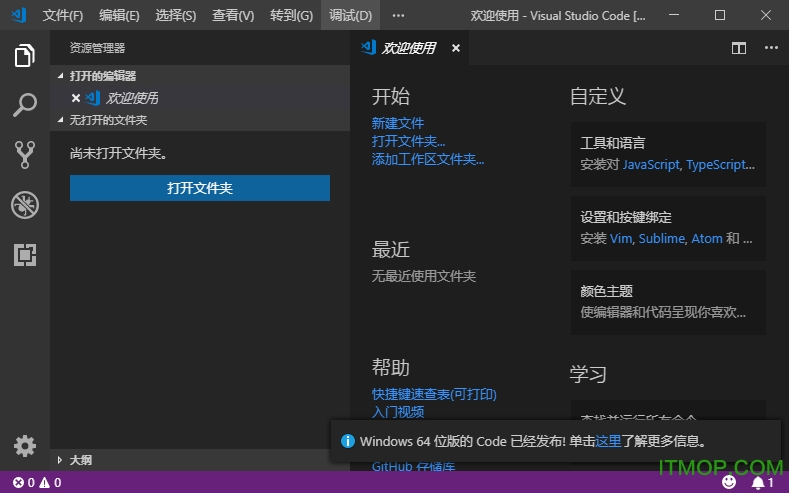The image size is (789, 493).
Task: Click the JavaScript install link
Action: 652,165
